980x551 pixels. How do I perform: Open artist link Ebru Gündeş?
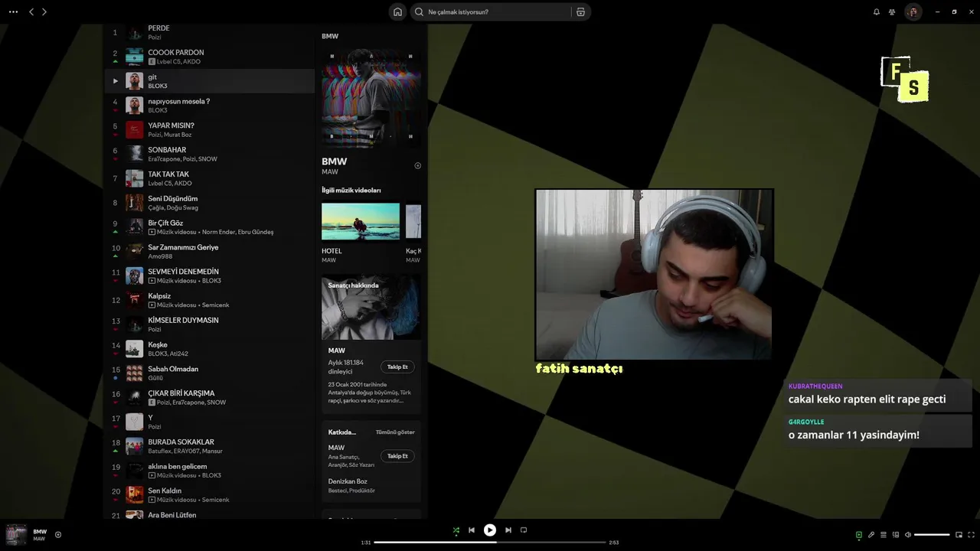click(x=256, y=232)
